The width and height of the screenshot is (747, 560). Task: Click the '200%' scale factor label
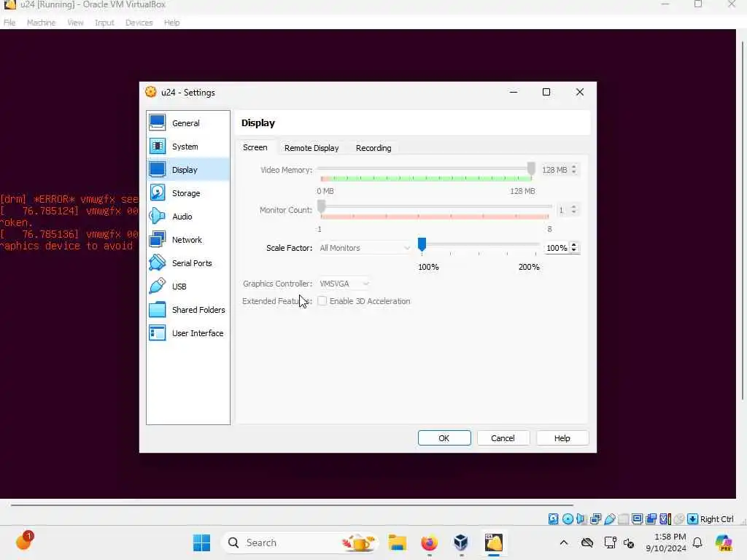pyautogui.click(x=529, y=267)
